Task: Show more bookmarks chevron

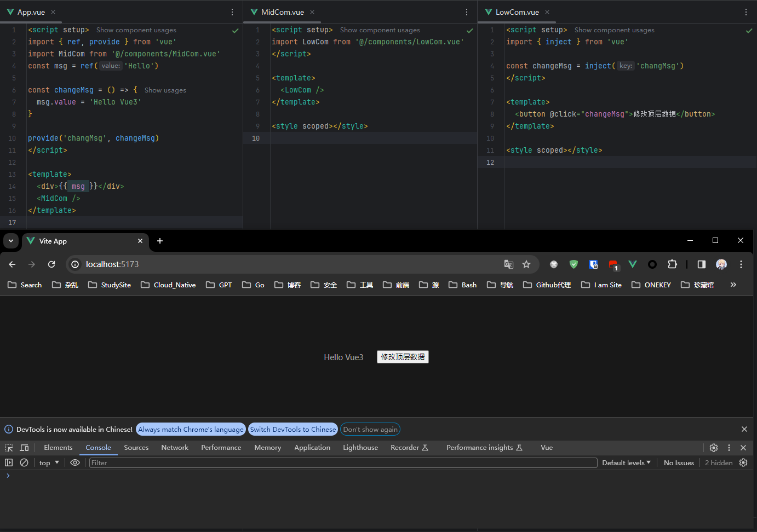Action: coord(733,285)
